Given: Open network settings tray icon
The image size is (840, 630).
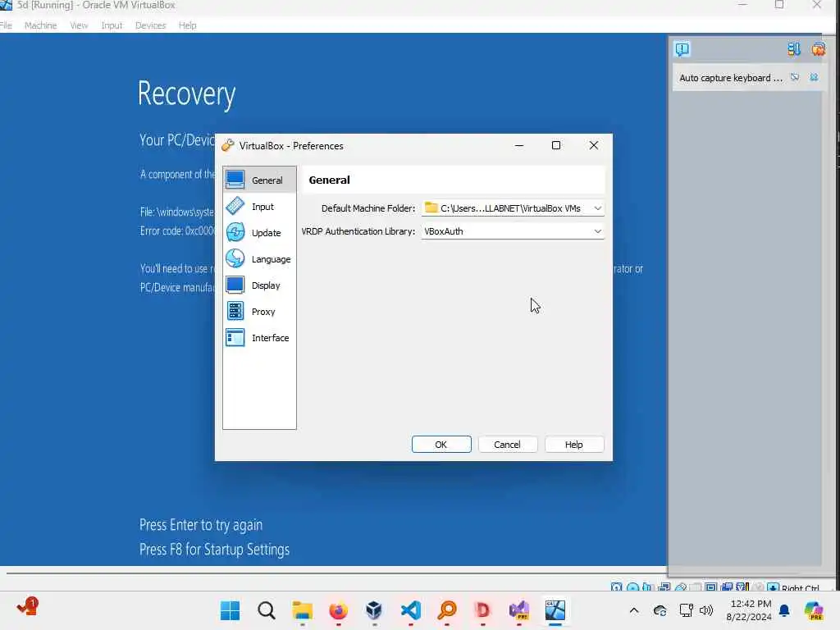Looking at the screenshot, I should click(x=686, y=610).
